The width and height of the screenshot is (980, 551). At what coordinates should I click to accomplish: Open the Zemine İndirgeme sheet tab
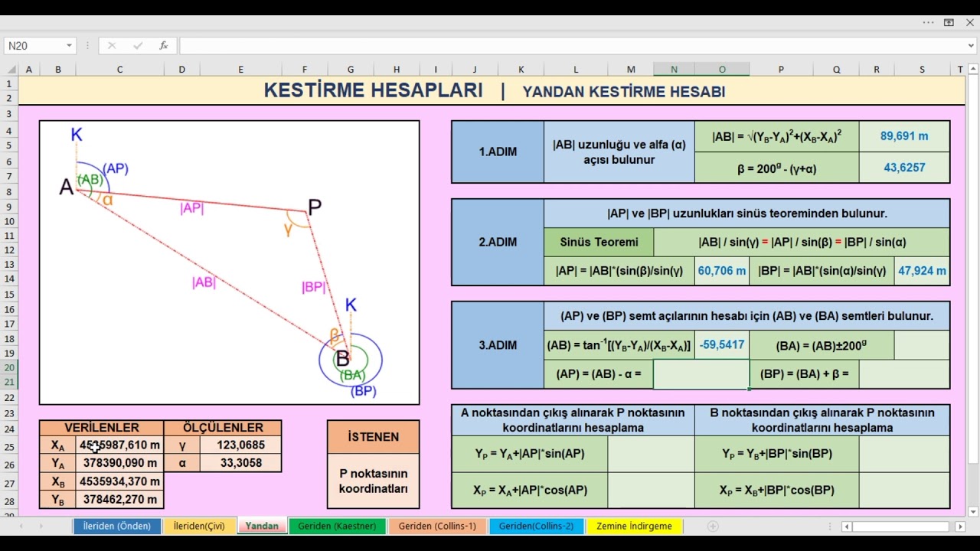tap(634, 527)
